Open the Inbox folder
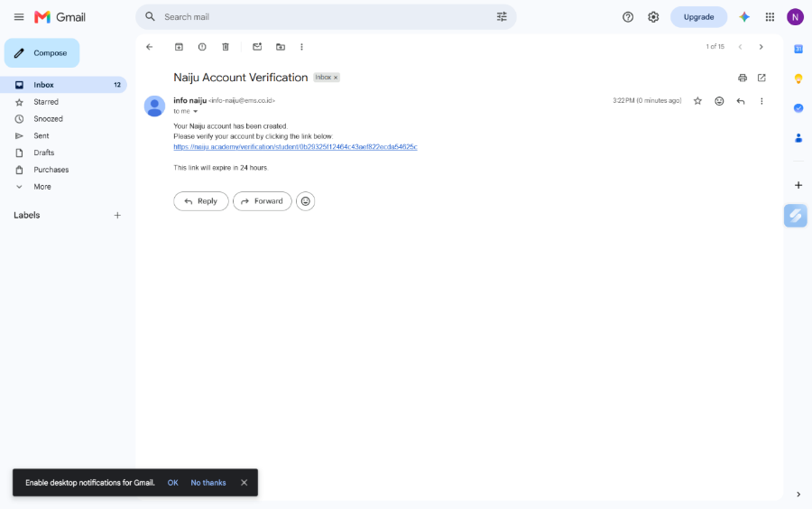This screenshot has width=812, height=509. pyautogui.click(x=63, y=85)
